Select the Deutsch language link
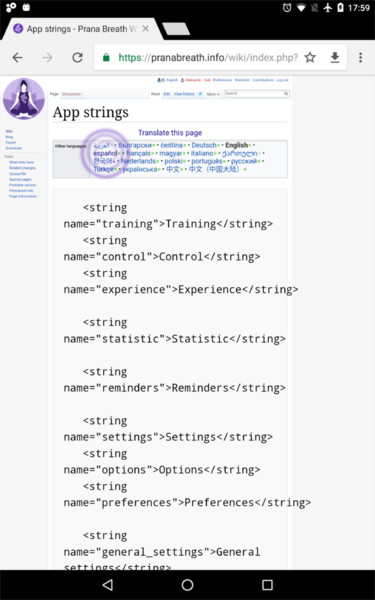Screen dimensions: 375x600 pyautogui.click(x=204, y=145)
